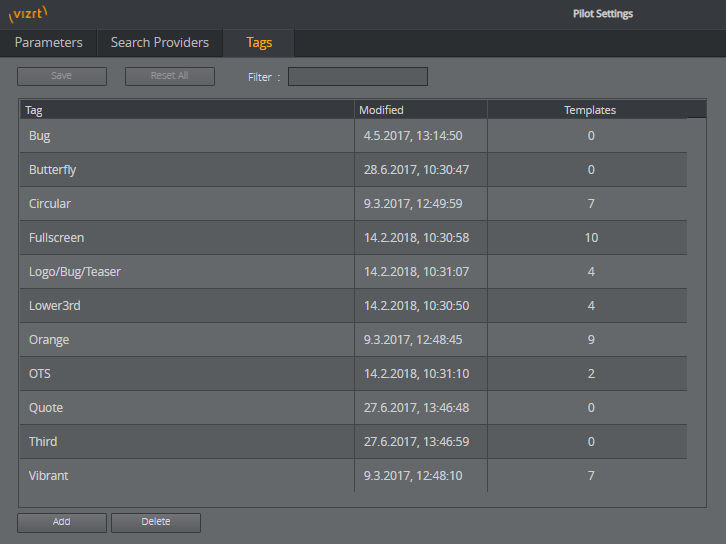The image size is (726, 544).
Task: Click the Delete button
Action: 155,522
